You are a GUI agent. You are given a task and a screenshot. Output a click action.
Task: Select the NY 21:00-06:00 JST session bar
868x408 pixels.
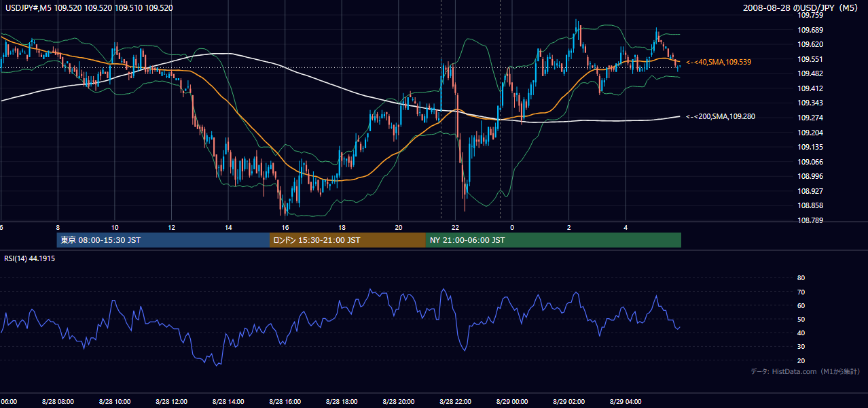tap(554, 240)
